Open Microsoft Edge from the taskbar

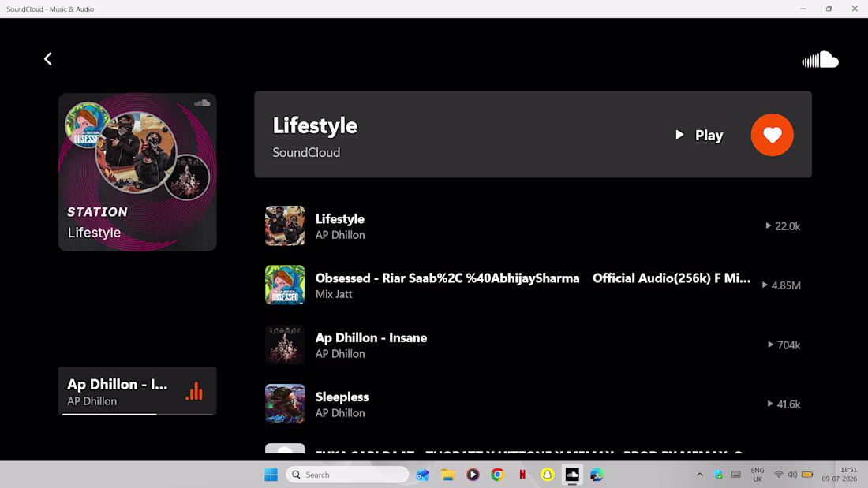pos(597,475)
